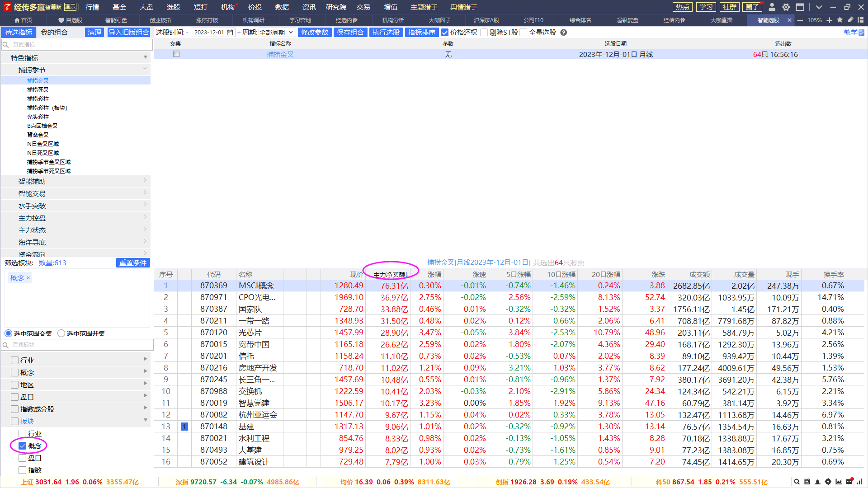Expand the 行业 category arrow
The height and width of the screenshot is (488, 868).
click(x=146, y=359)
